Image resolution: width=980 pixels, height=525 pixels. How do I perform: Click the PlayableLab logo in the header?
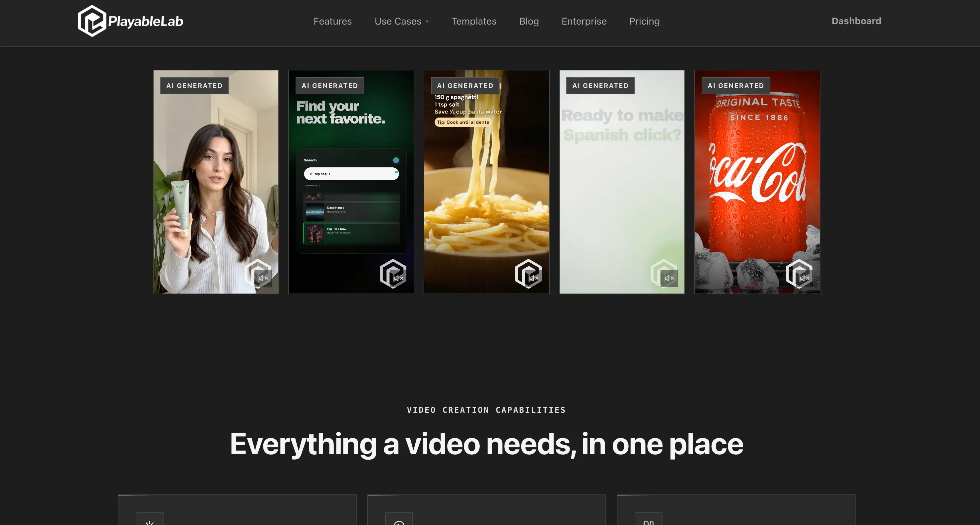point(130,21)
